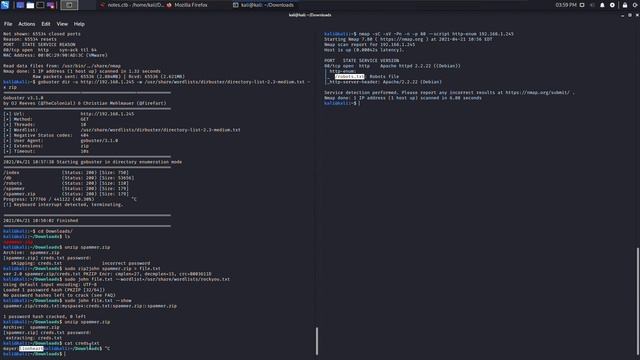Click the john --wordlist rockyou.txt command
Image resolution: width=640 pixels, height=360 pixels.
(116, 279)
